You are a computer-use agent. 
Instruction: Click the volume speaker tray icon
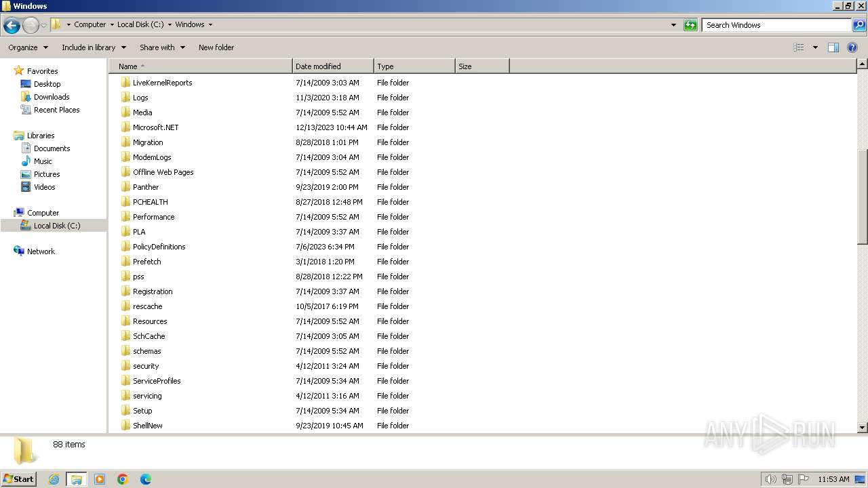coord(770,479)
